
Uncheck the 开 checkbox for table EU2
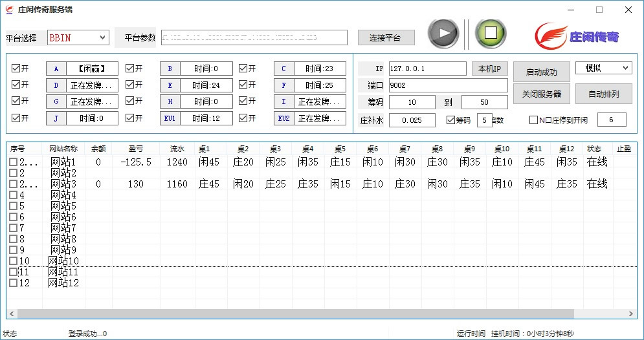(x=243, y=118)
